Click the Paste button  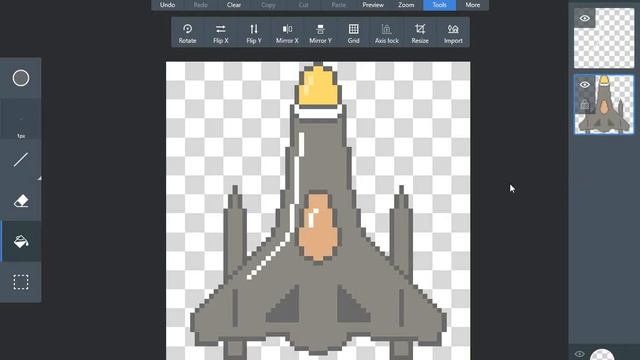coord(338,5)
